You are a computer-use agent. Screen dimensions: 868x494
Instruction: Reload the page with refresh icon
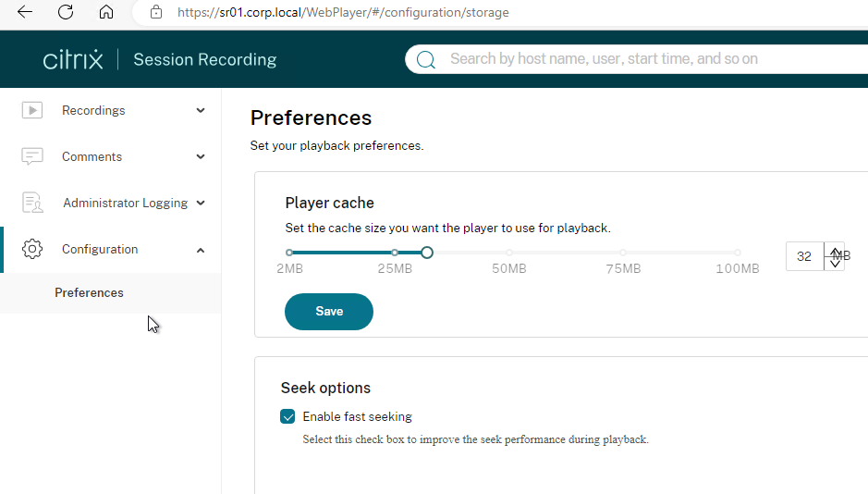pyautogui.click(x=66, y=12)
